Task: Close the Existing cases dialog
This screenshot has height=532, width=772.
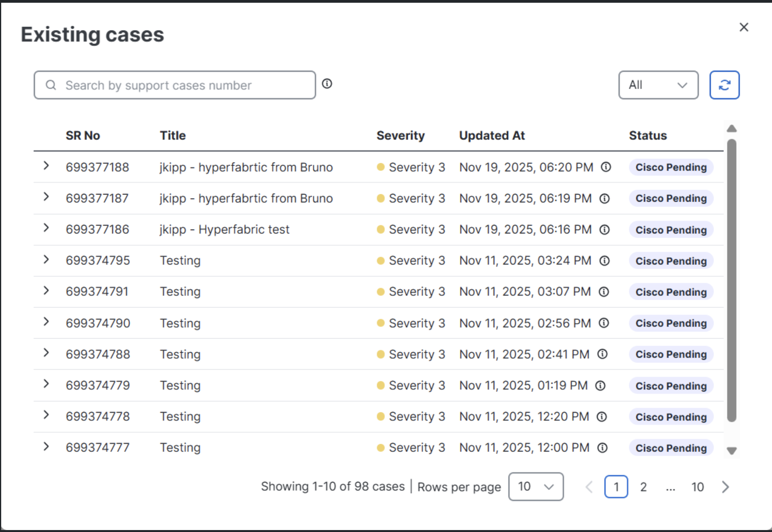Action: (744, 27)
